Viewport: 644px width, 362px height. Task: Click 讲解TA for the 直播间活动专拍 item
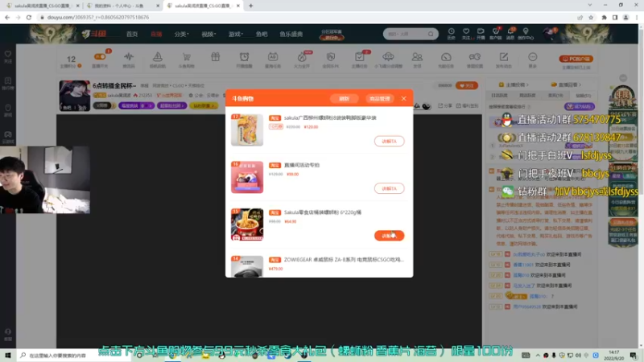389,188
